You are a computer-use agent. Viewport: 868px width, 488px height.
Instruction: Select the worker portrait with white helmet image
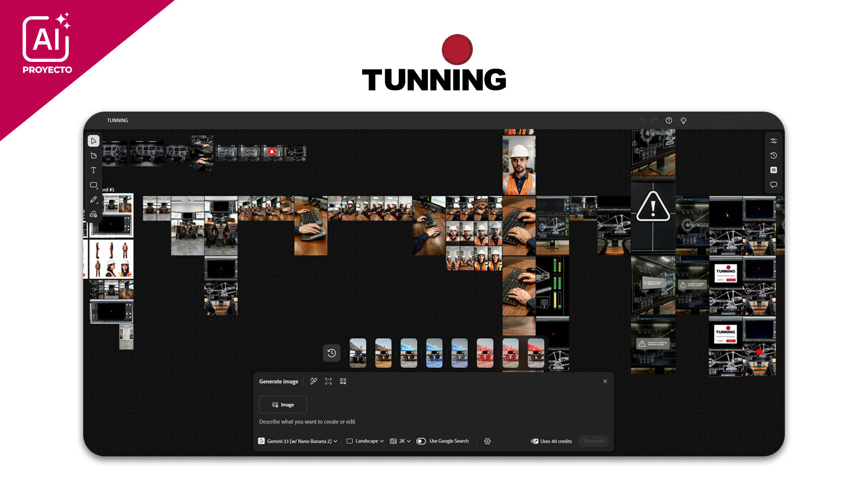tap(519, 165)
